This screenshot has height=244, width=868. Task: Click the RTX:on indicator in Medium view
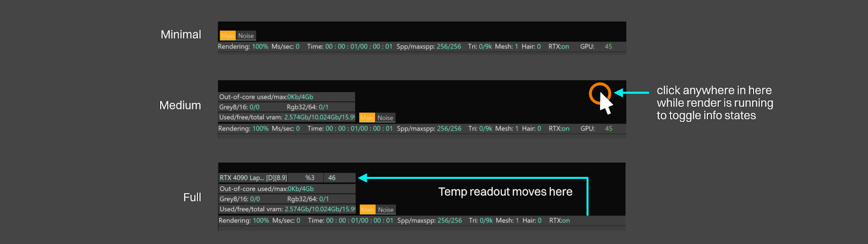559,129
